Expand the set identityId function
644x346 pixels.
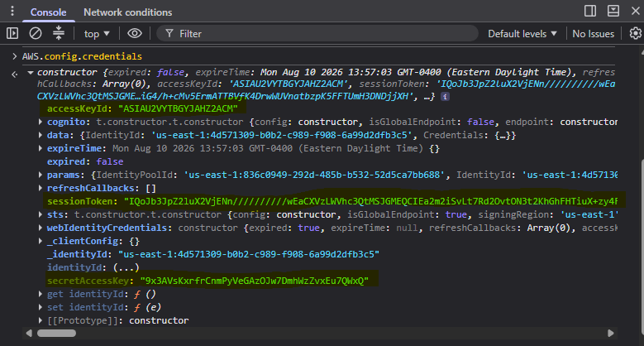tap(41, 307)
